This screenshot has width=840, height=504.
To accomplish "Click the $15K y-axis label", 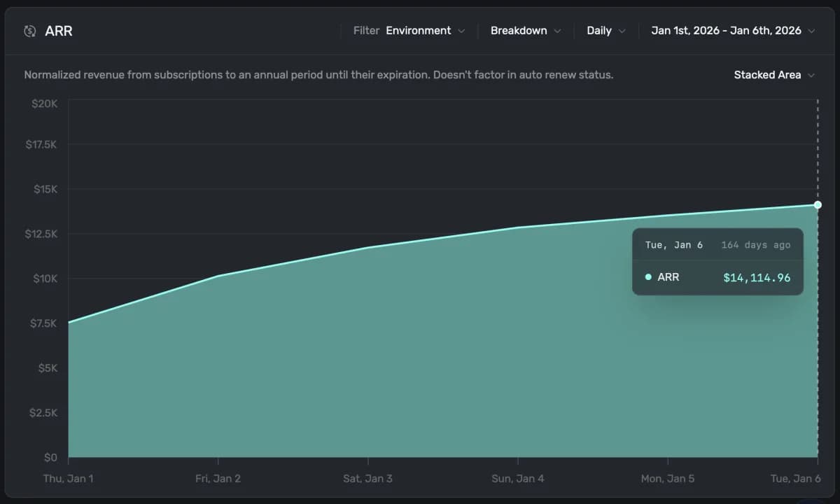I will coord(45,189).
